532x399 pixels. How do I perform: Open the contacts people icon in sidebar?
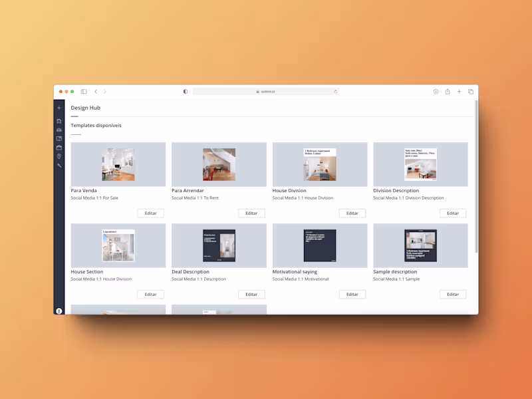point(59,130)
